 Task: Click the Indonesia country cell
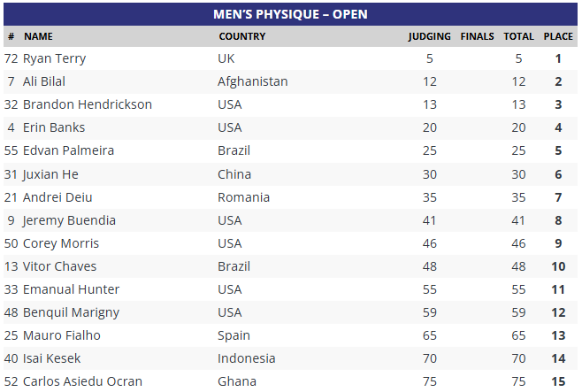(246, 358)
